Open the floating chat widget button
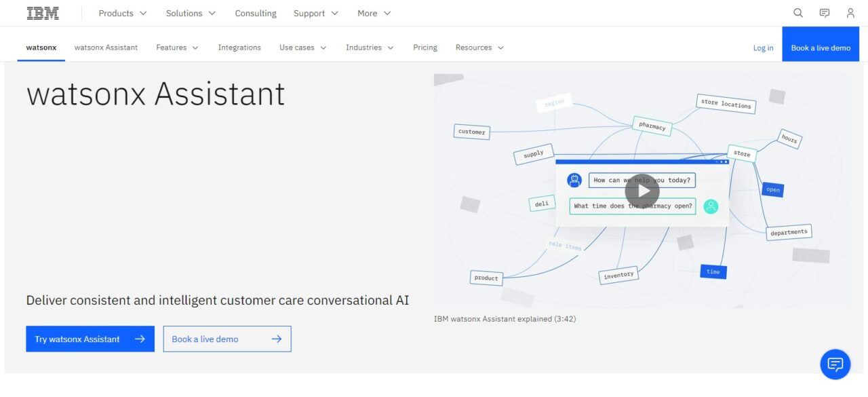The image size is (868, 397). pyautogui.click(x=835, y=364)
